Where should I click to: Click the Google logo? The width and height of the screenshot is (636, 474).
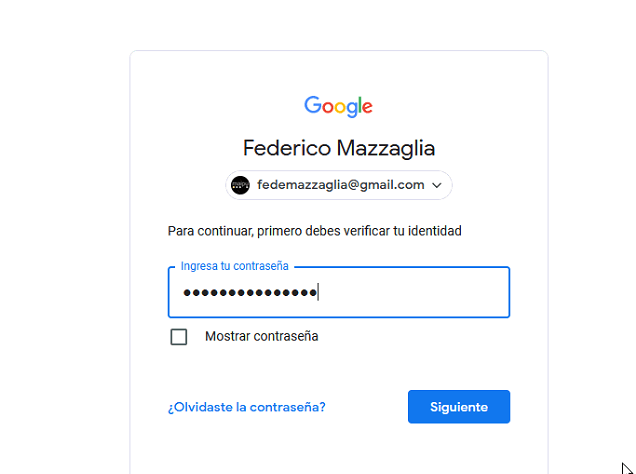[x=339, y=106]
